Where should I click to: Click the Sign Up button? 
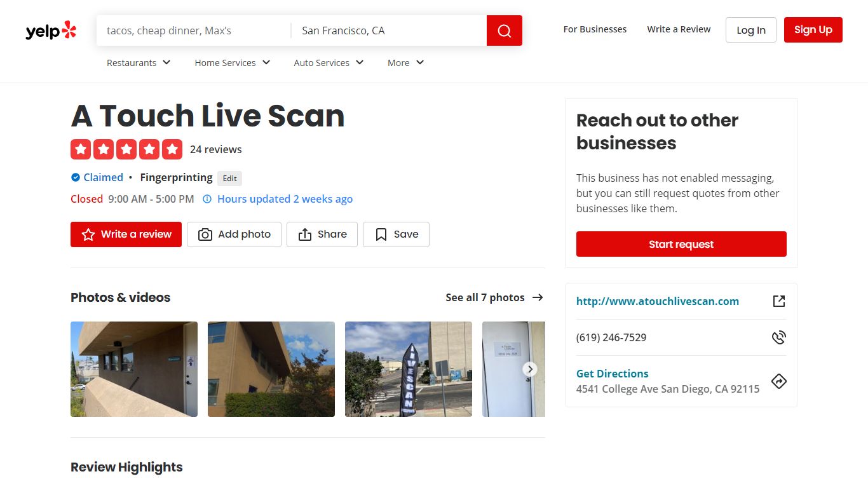click(x=813, y=30)
